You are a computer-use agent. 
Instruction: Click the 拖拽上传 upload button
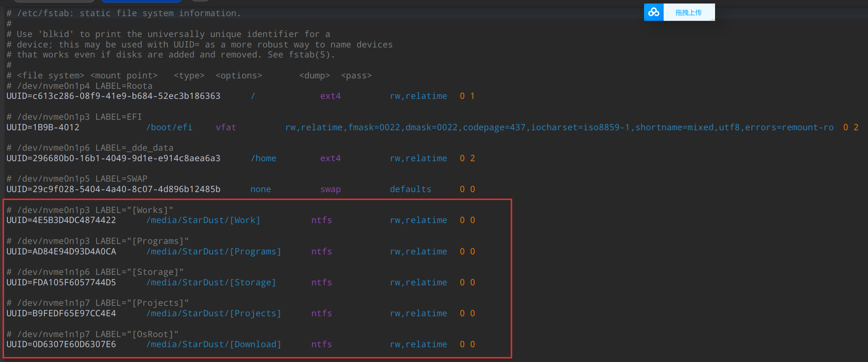688,13
